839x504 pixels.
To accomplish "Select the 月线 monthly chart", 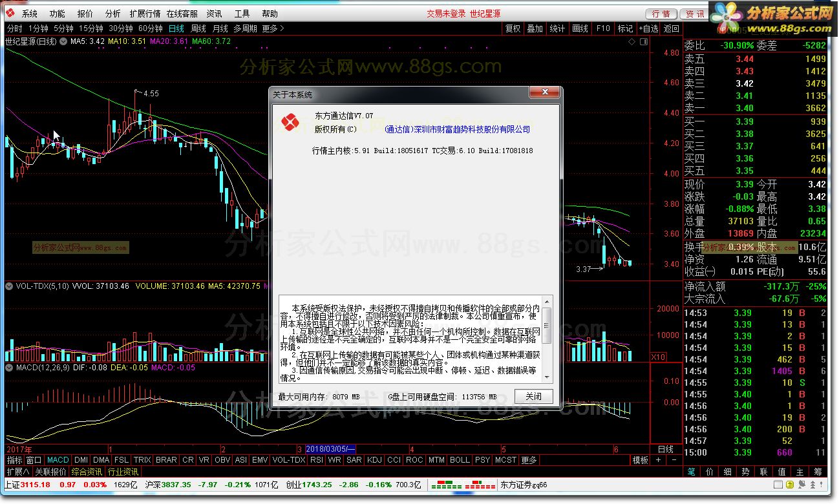I will pos(220,28).
